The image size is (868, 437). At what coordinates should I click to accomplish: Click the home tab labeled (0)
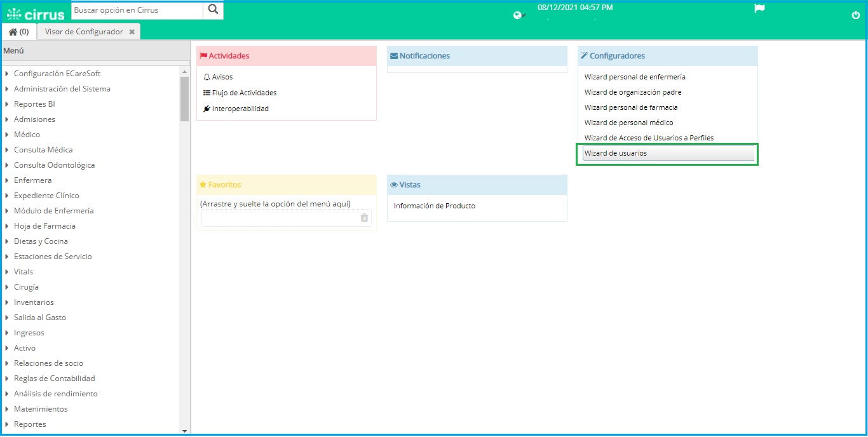click(18, 30)
